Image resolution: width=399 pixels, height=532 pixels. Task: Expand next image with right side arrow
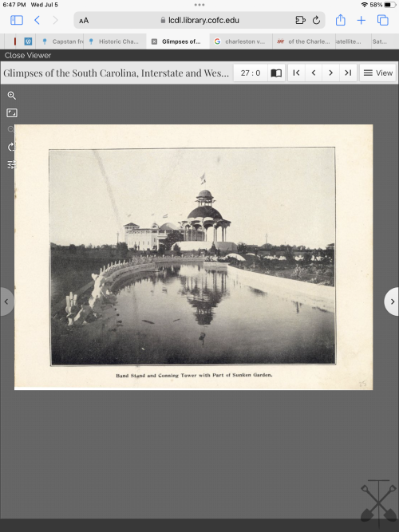point(392,301)
